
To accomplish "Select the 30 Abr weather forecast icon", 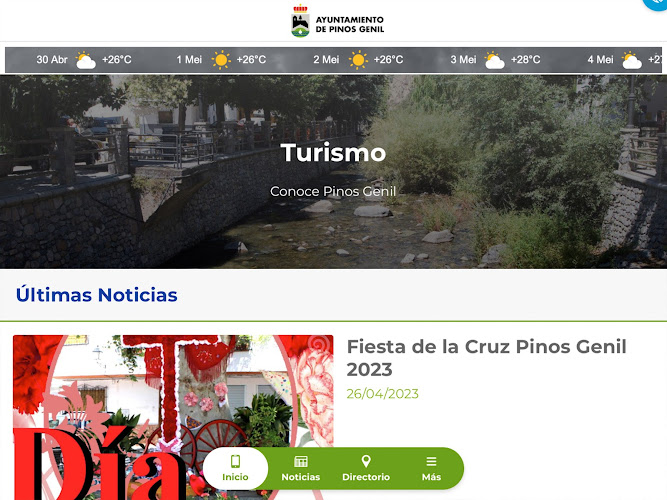I will pyautogui.click(x=86, y=60).
